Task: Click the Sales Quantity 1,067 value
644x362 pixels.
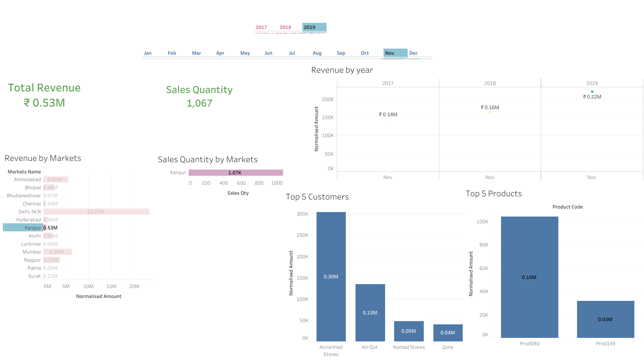Action: click(x=199, y=103)
